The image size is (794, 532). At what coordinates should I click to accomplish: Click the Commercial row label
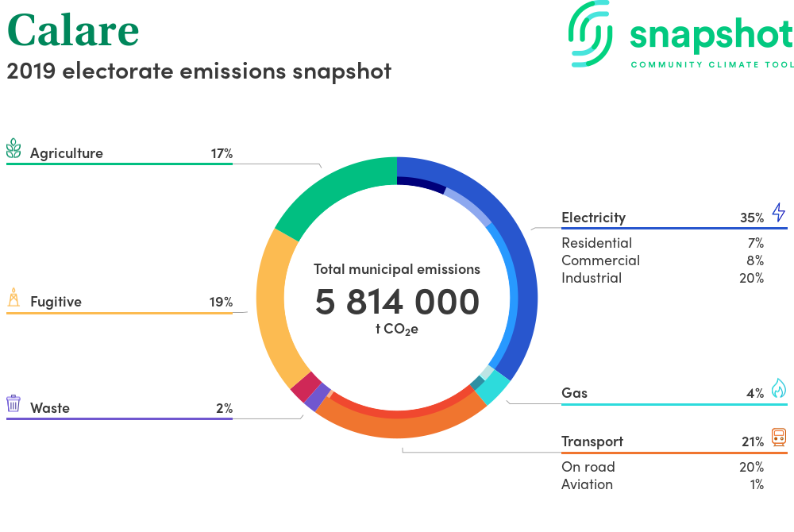pyautogui.click(x=600, y=260)
